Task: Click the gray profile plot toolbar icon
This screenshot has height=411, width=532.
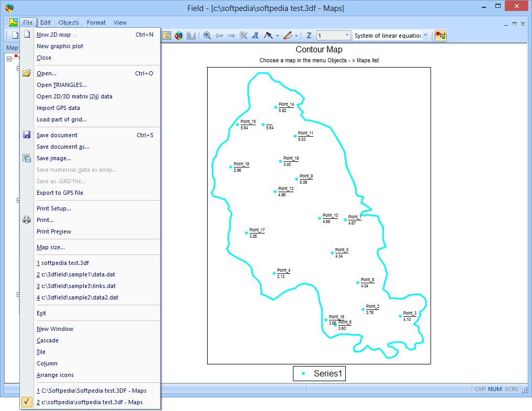Action: coord(191,35)
